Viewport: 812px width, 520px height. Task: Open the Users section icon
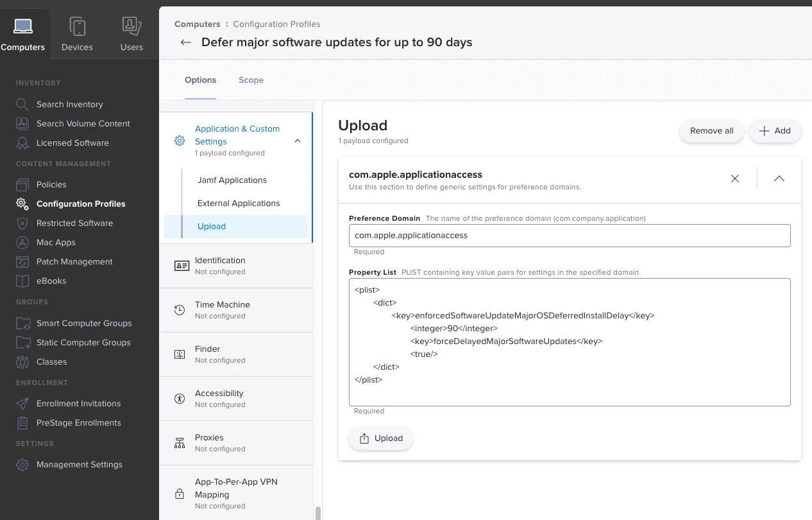[x=131, y=26]
